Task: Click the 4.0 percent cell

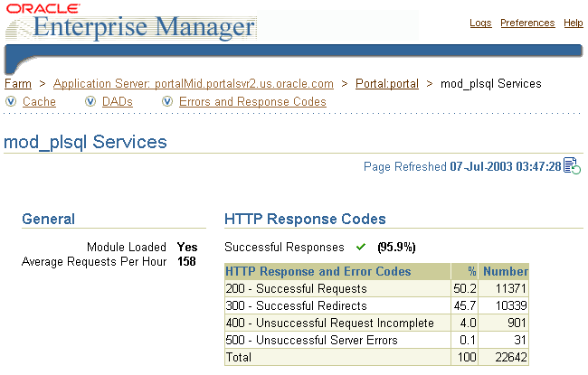Action: (x=464, y=323)
